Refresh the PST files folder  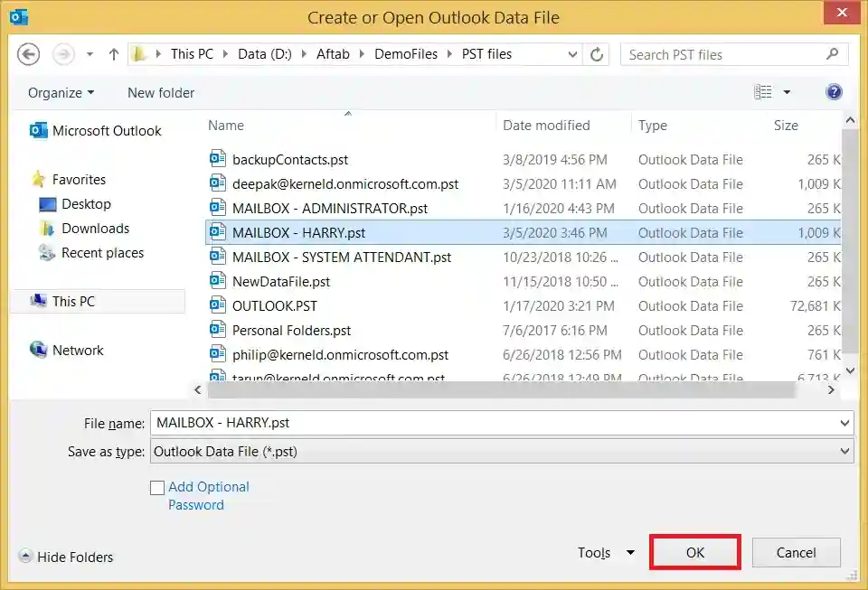coord(596,54)
